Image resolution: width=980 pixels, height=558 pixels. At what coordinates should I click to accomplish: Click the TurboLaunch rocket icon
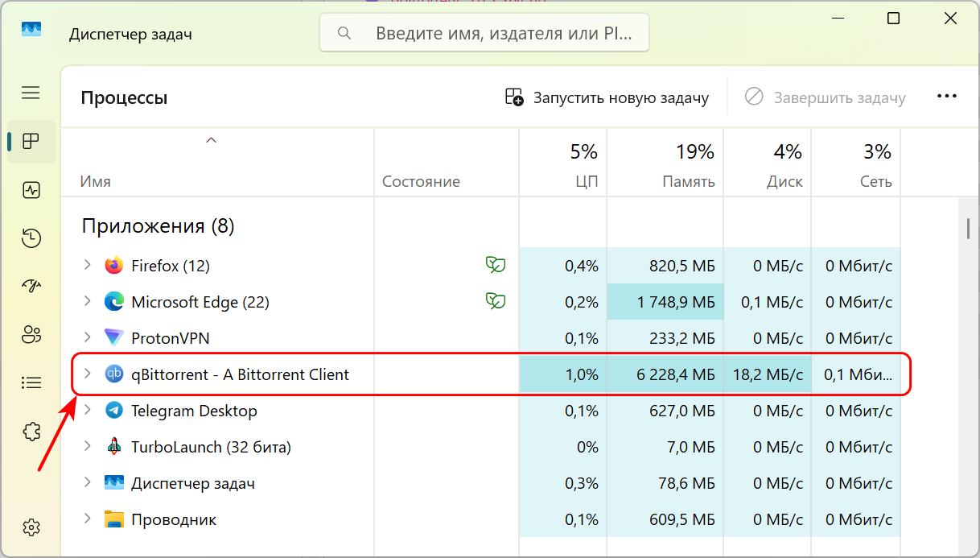(114, 447)
